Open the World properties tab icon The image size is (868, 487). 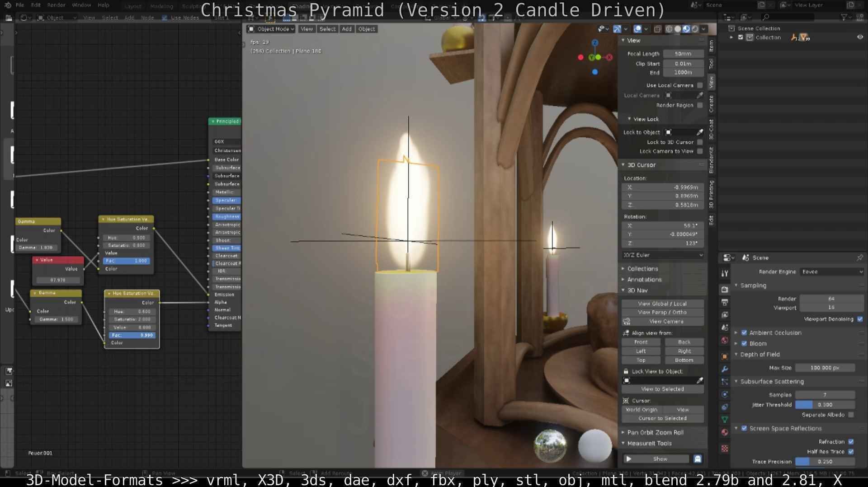(x=725, y=340)
